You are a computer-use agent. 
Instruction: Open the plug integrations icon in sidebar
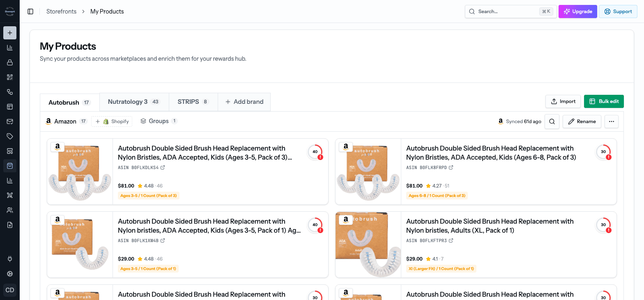10,259
